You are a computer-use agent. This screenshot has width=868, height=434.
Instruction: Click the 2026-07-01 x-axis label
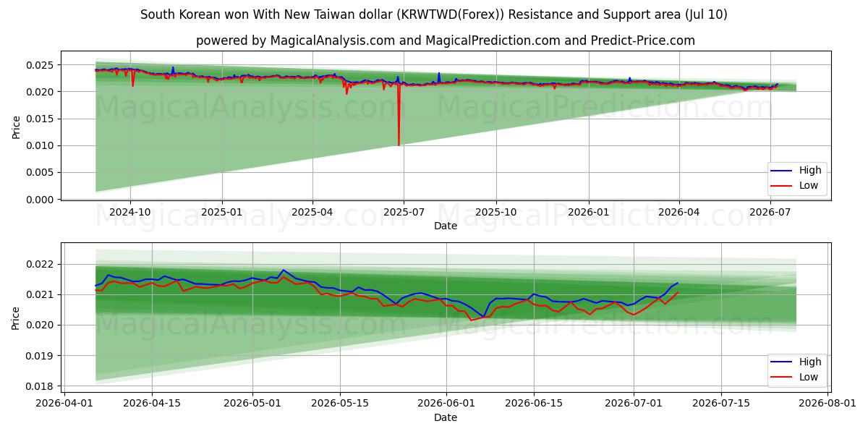tap(634, 403)
